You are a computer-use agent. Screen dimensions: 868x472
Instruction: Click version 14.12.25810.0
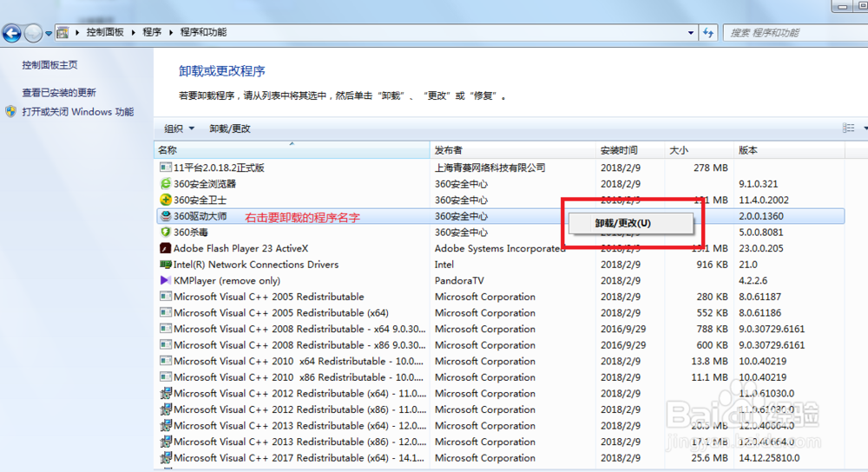tap(769, 457)
